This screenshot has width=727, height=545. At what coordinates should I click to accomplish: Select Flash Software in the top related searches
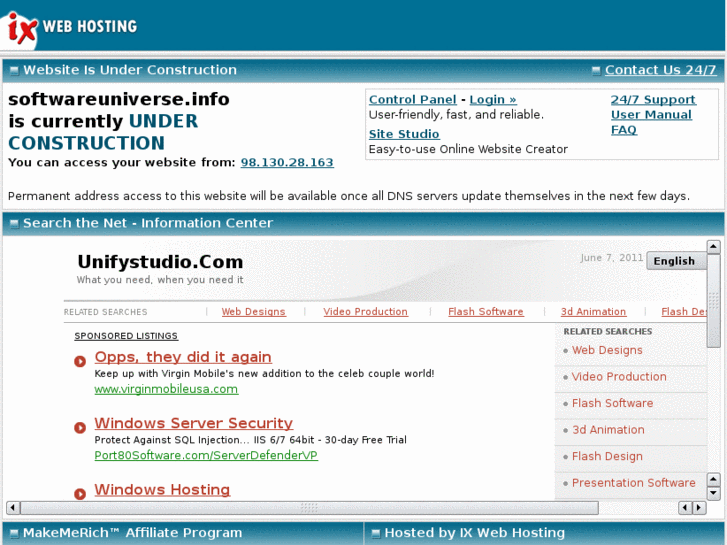[x=485, y=312]
